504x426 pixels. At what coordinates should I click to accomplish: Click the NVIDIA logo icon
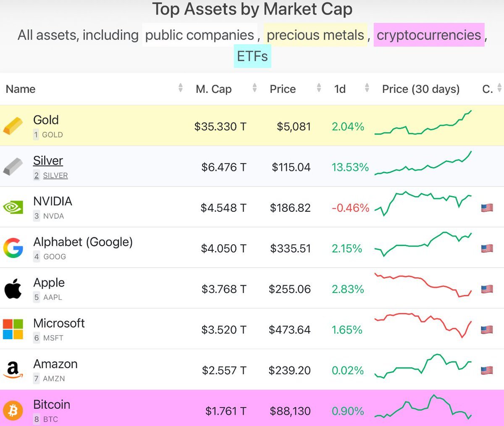point(13,207)
